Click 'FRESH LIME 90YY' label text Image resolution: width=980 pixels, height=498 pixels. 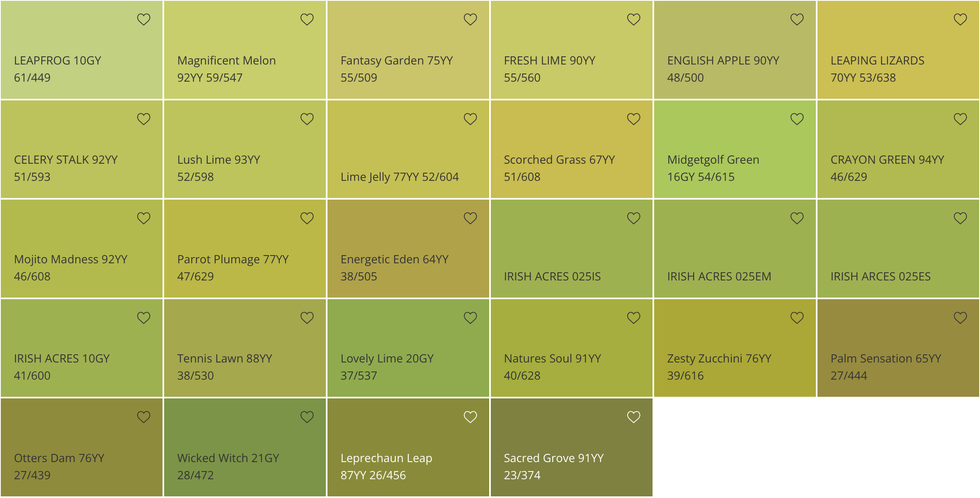[x=550, y=61]
